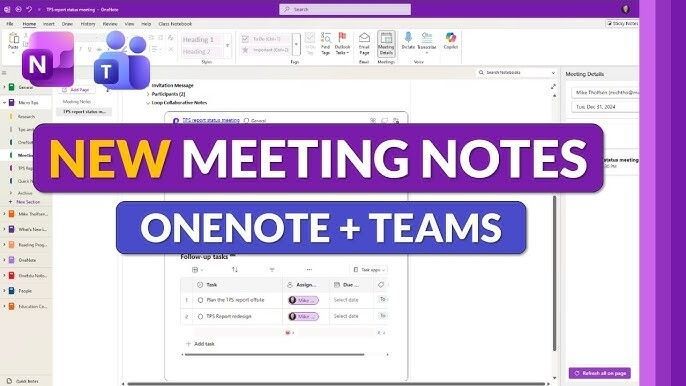Click the Sticky Notes button

tap(622, 23)
